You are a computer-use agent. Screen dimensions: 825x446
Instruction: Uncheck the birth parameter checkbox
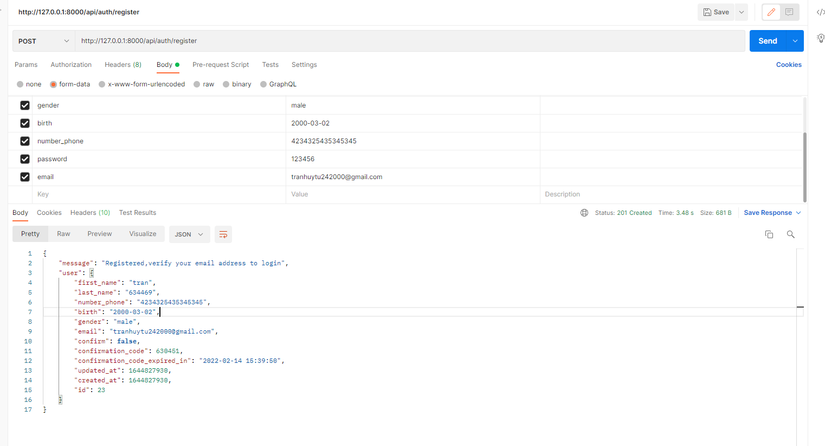[x=25, y=123]
